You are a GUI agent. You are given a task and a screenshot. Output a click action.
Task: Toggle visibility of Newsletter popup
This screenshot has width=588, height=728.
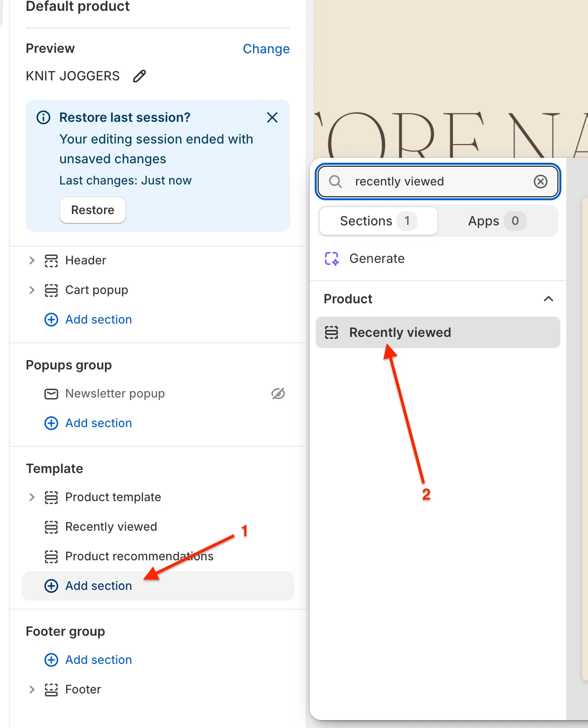click(278, 394)
